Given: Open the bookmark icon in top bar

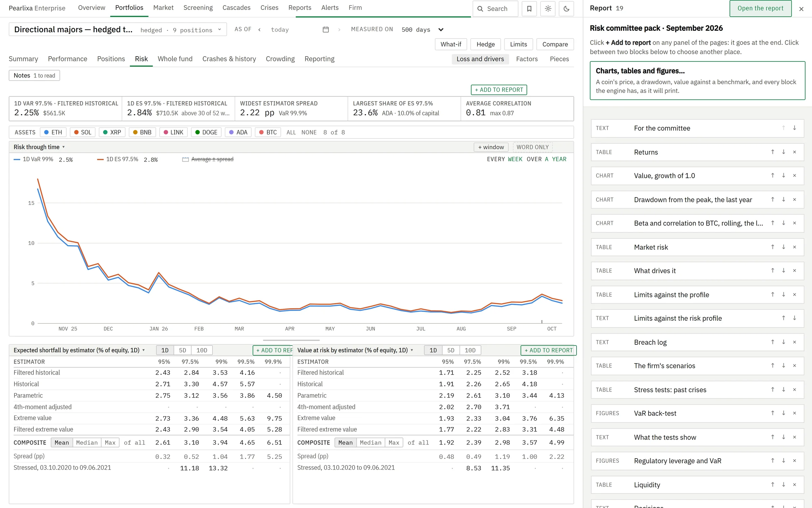Looking at the screenshot, I should click(x=529, y=9).
